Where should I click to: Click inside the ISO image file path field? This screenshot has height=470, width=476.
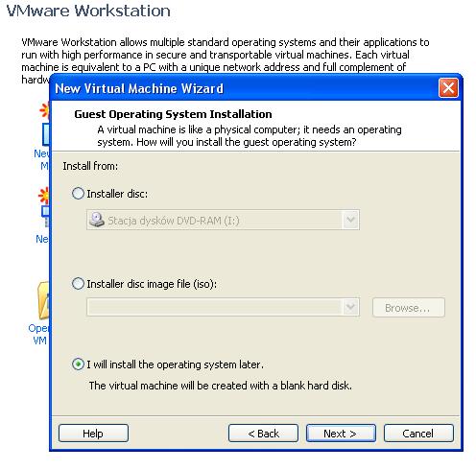click(215, 307)
